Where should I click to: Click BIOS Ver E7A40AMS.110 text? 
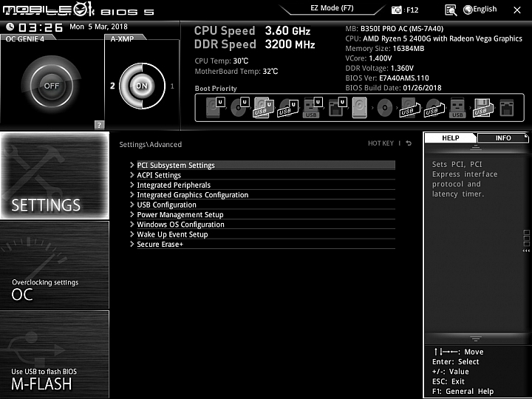(x=387, y=78)
